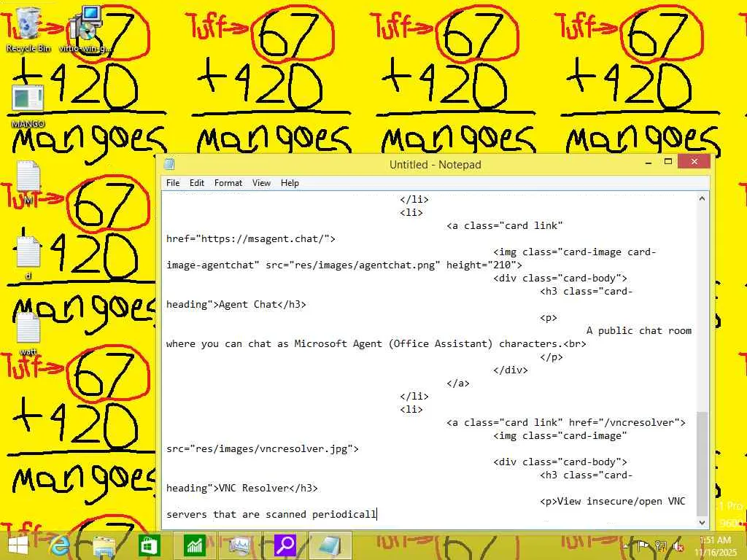Viewport: 747px width, 560px height.
Task: Open Notepad's Edit menu
Action: (x=197, y=183)
